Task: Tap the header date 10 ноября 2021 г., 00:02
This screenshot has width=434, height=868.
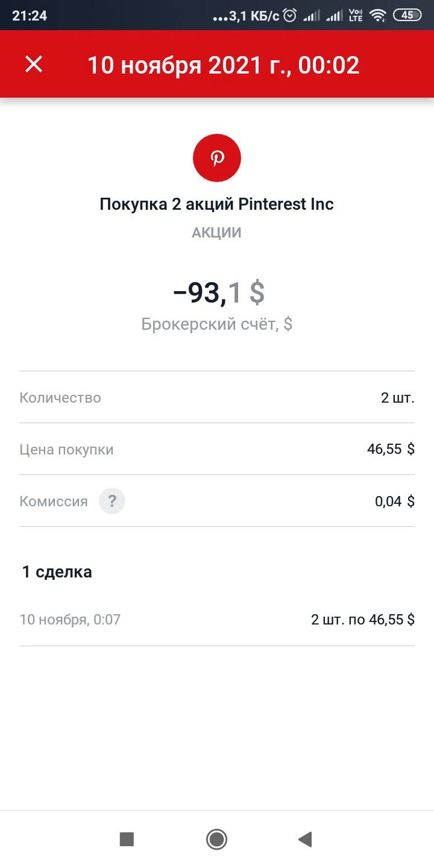Action: click(224, 65)
